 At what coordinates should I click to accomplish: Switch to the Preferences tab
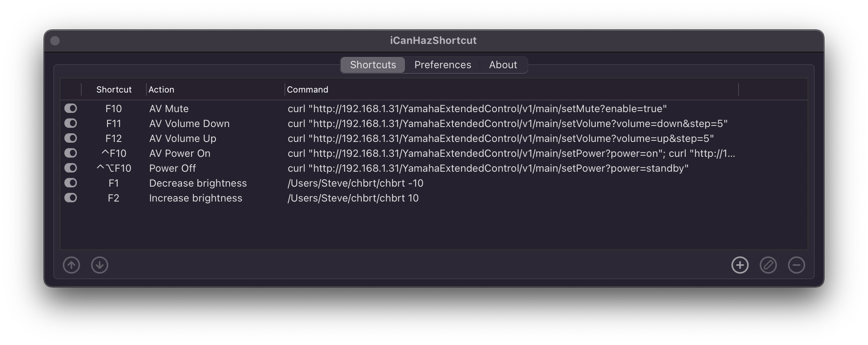click(x=442, y=65)
